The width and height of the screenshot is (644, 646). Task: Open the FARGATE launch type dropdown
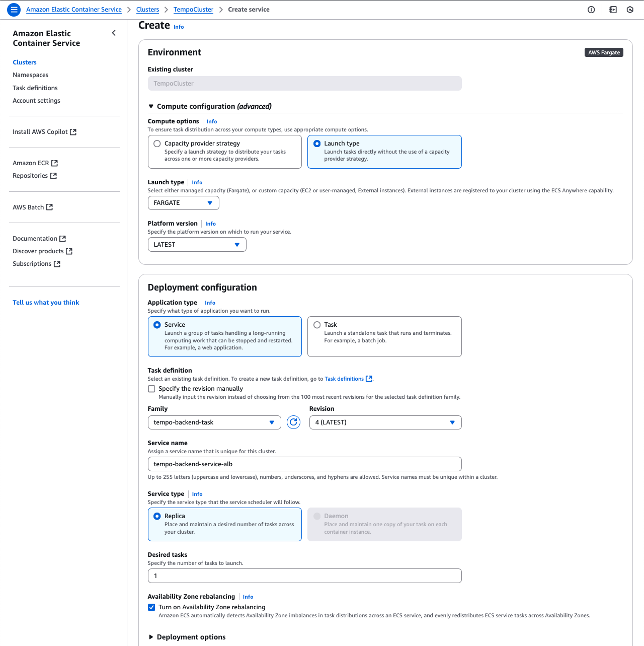tap(184, 203)
